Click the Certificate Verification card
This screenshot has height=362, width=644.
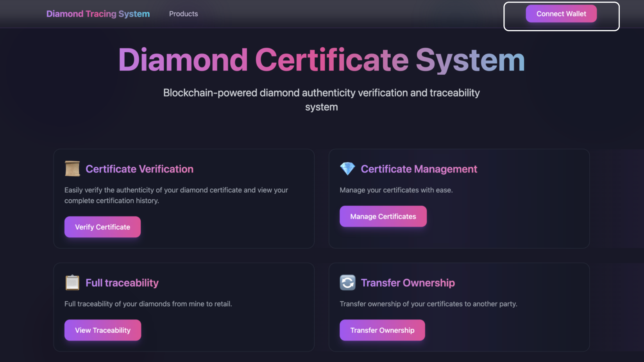click(x=184, y=199)
